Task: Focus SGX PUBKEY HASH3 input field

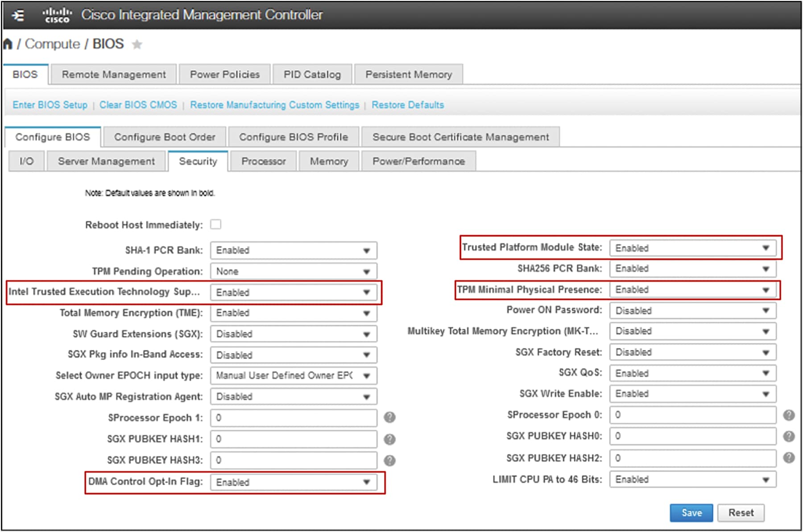Action: click(294, 460)
